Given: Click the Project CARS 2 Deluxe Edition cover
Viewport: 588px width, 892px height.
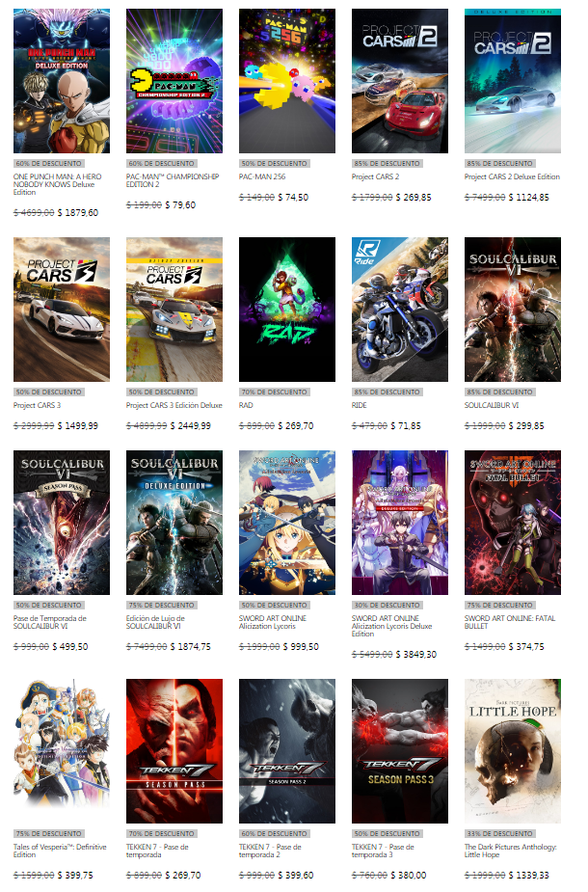Looking at the screenshot, I should [513, 81].
